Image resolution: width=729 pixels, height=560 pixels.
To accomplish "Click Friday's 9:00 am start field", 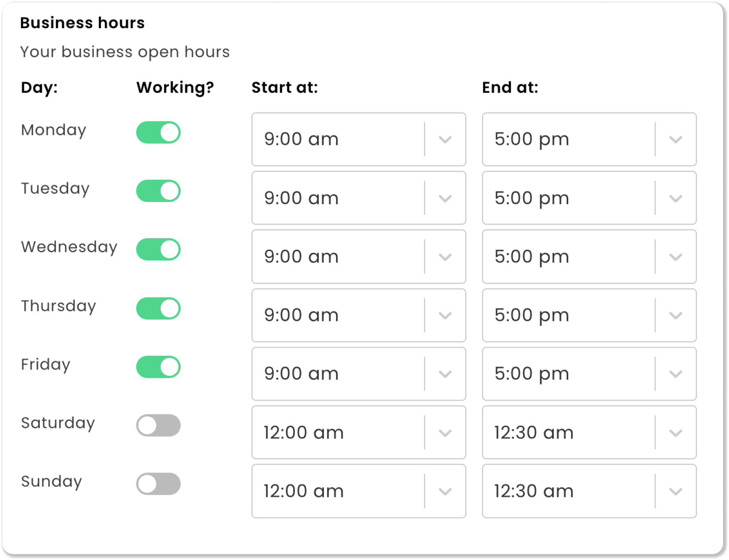I will pos(337,374).
